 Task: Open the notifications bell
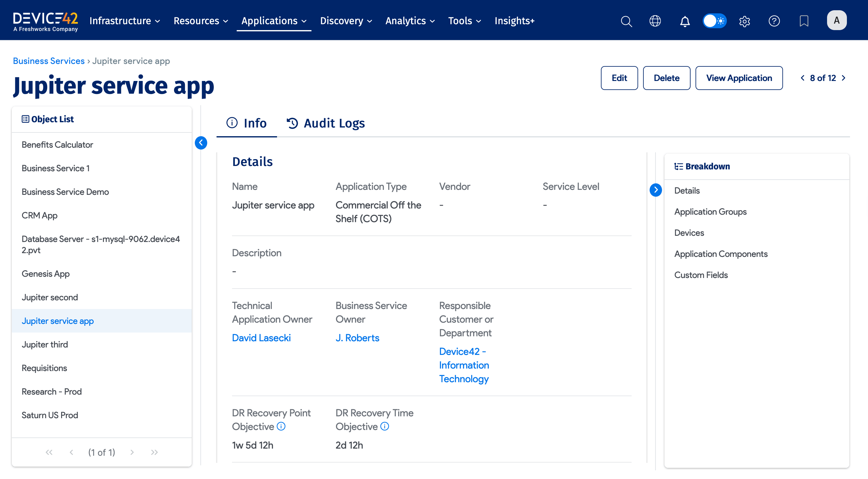coord(684,21)
